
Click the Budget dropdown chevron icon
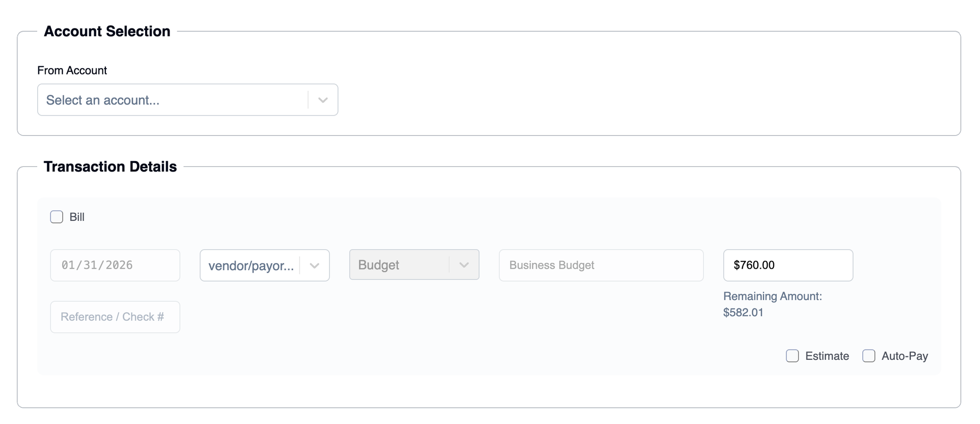(x=464, y=265)
